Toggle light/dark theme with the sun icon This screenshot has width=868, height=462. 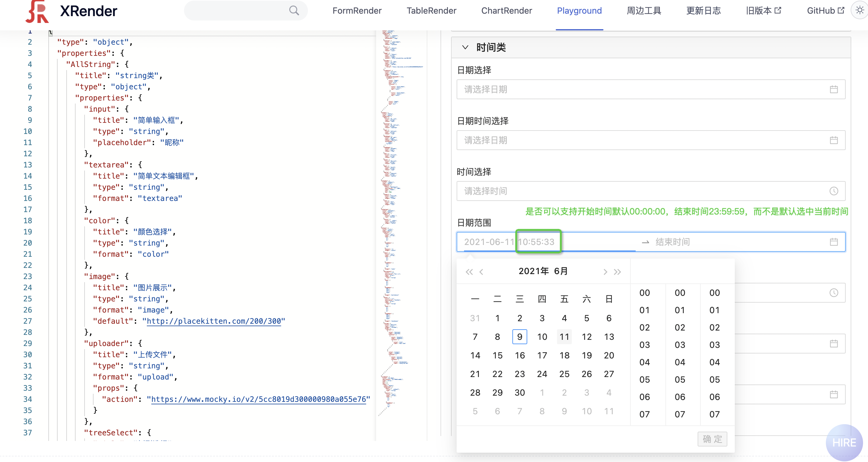click(x=859, y=10)
